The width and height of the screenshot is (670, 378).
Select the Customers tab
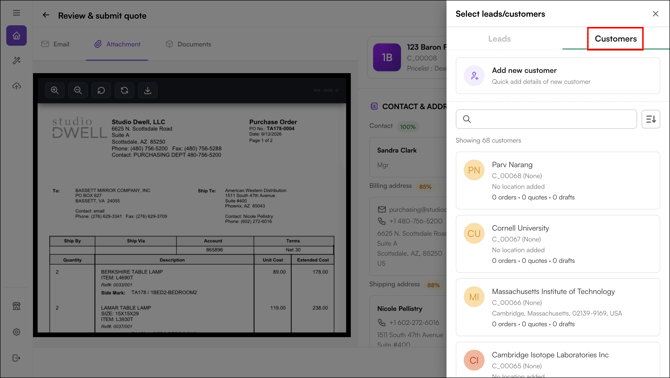coord(615,39)
